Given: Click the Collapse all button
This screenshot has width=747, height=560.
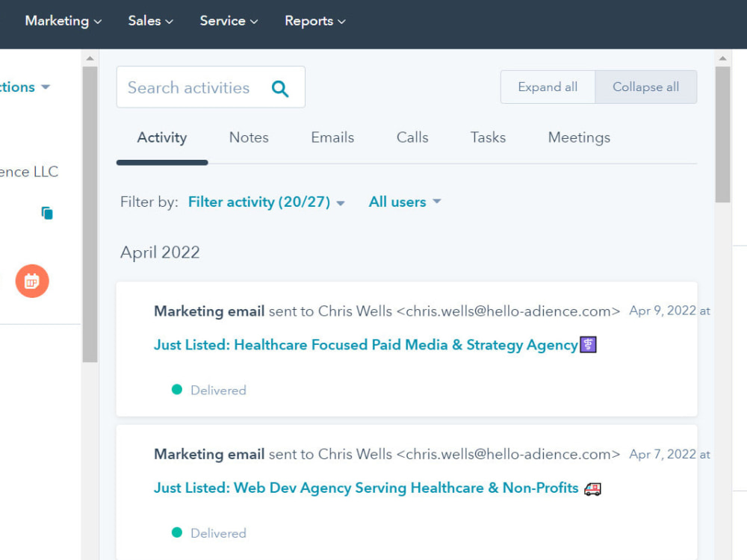Looking at the screenshot, I should [645, 87].
